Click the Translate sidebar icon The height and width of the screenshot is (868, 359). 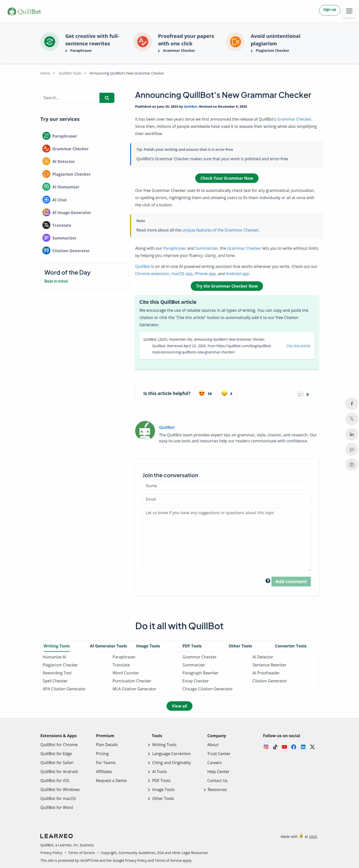coord(46,225)
